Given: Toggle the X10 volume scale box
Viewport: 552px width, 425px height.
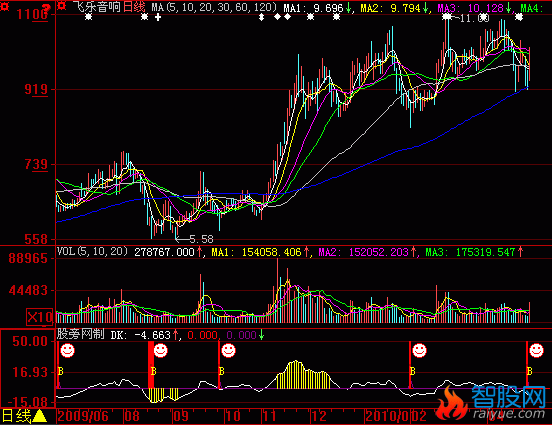Looking at the screenshot, I should (39, 317).
